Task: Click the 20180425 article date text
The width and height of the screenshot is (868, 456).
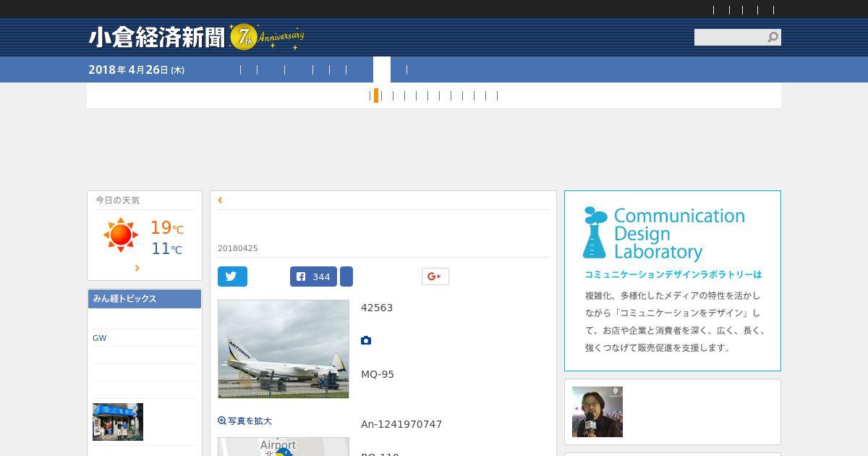Action: tap(238, 248)
